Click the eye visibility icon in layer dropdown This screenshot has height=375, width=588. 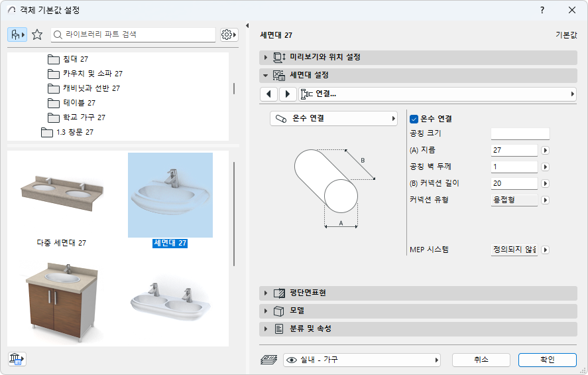292,360
